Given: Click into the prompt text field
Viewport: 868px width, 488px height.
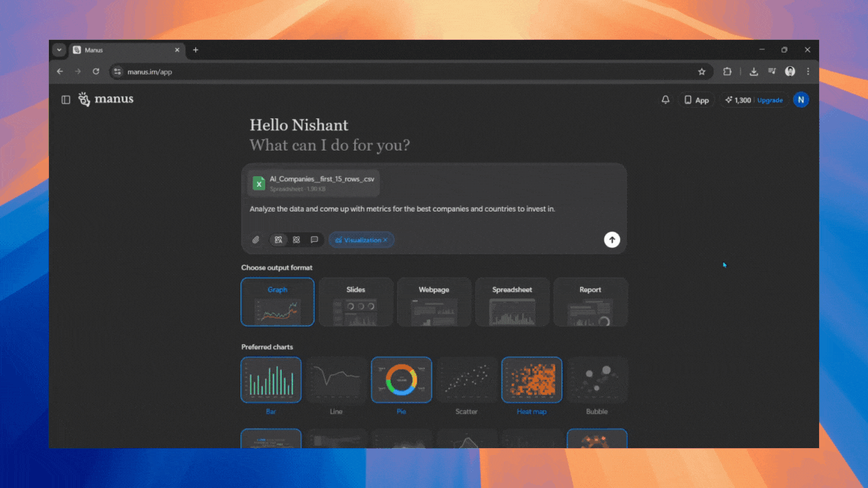Looking at the screenshot, I should [402, 209].
